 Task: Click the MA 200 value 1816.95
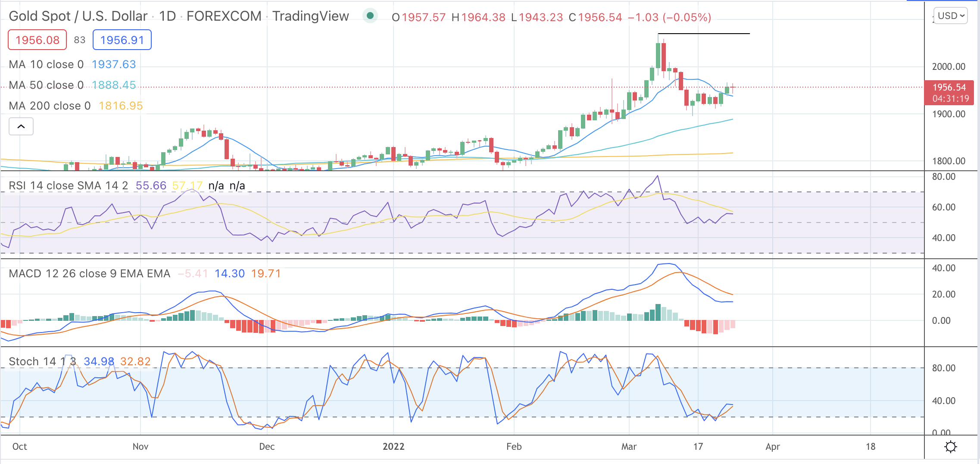121,106
